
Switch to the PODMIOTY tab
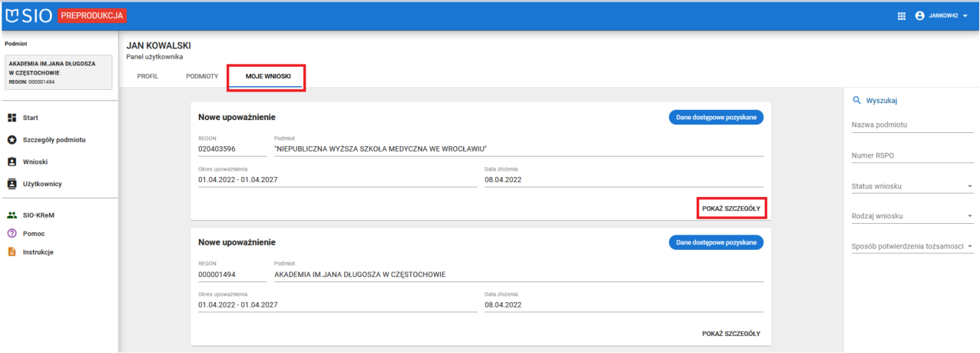(x=202, y=77)
